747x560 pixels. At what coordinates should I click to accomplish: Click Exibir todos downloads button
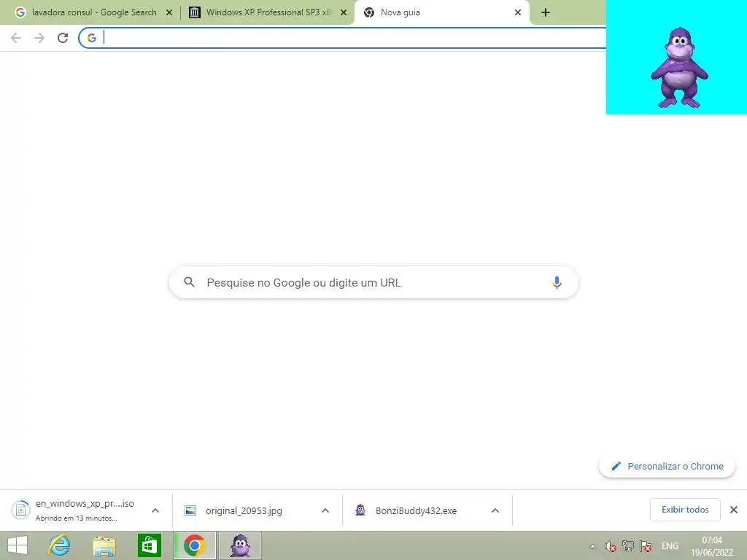(x=685, y=510)
